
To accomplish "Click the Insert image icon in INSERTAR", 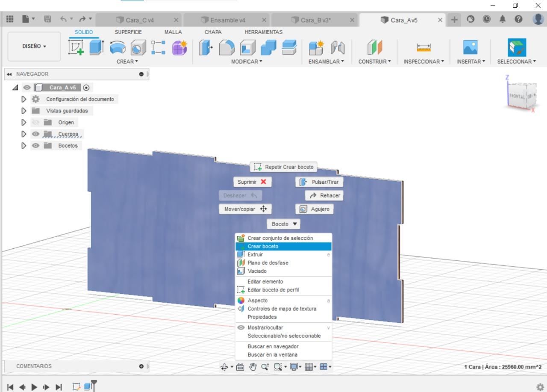I will [x=470, y=47].
